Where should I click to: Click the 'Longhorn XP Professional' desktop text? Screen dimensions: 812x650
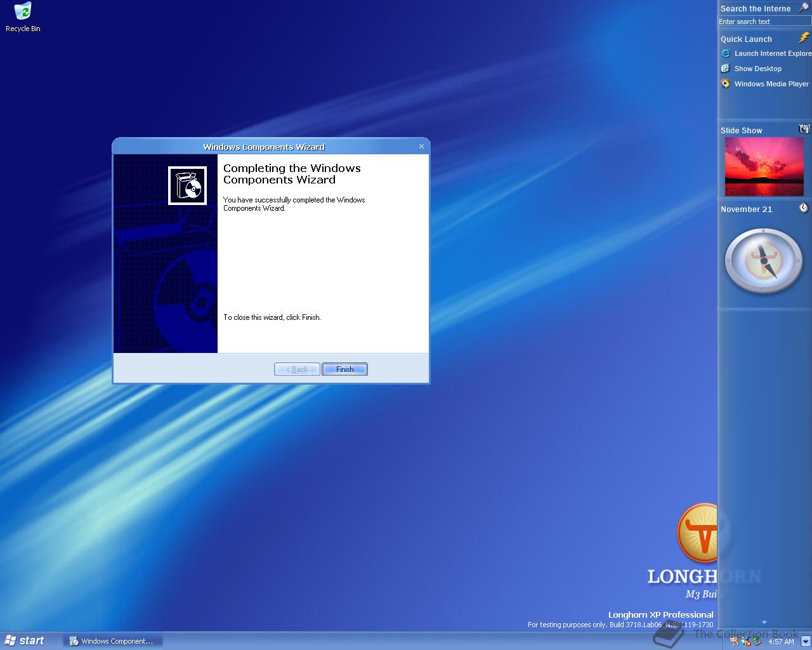(660, 614)
